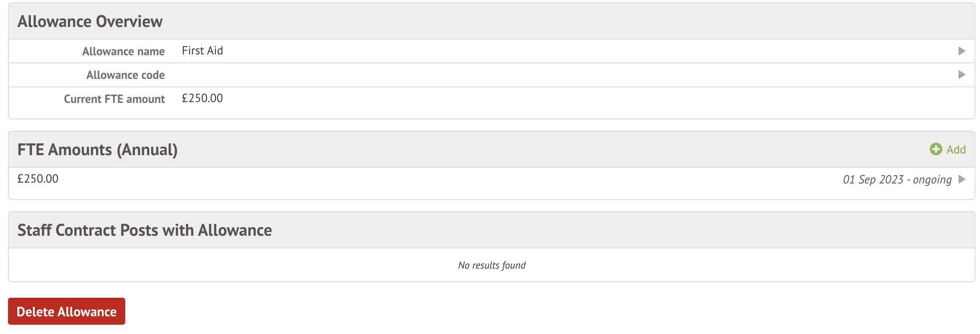Click the Current FTE amount label
980x334 pixels.
click(x=114, y=99)
